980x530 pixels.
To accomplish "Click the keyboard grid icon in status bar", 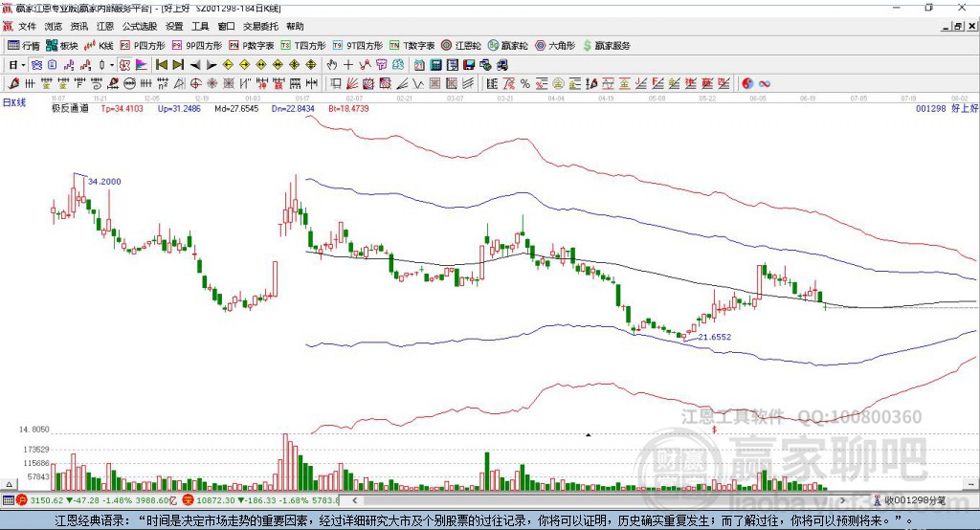I will [x=8, y=500].
